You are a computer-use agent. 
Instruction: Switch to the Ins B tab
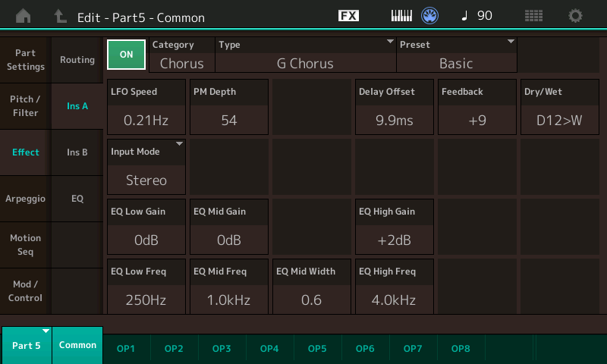pos(77,152)
